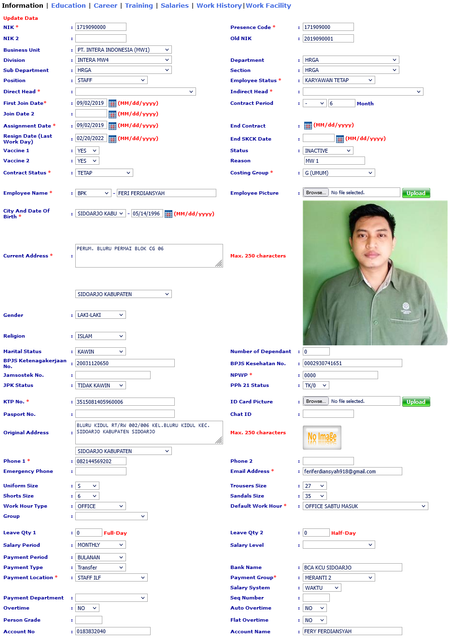Open the Religion dropdown ISLAM
Image resolution: width=450 pixels, height=640 pixels.
[100, 336]
